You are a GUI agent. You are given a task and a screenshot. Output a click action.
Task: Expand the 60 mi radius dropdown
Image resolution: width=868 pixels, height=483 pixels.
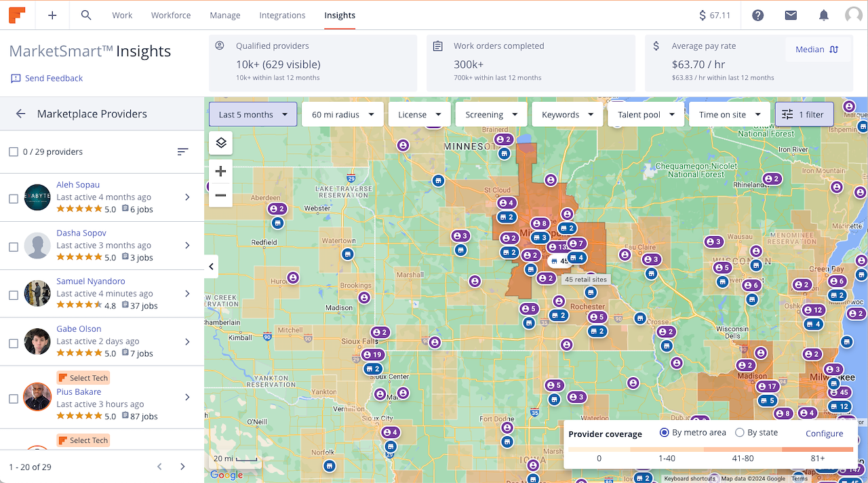pyautogui.click(x=342, y=115)
